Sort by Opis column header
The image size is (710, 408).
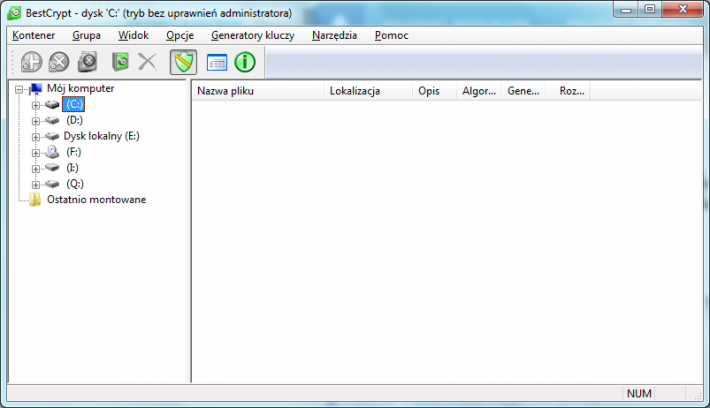(x=435, y=91)
